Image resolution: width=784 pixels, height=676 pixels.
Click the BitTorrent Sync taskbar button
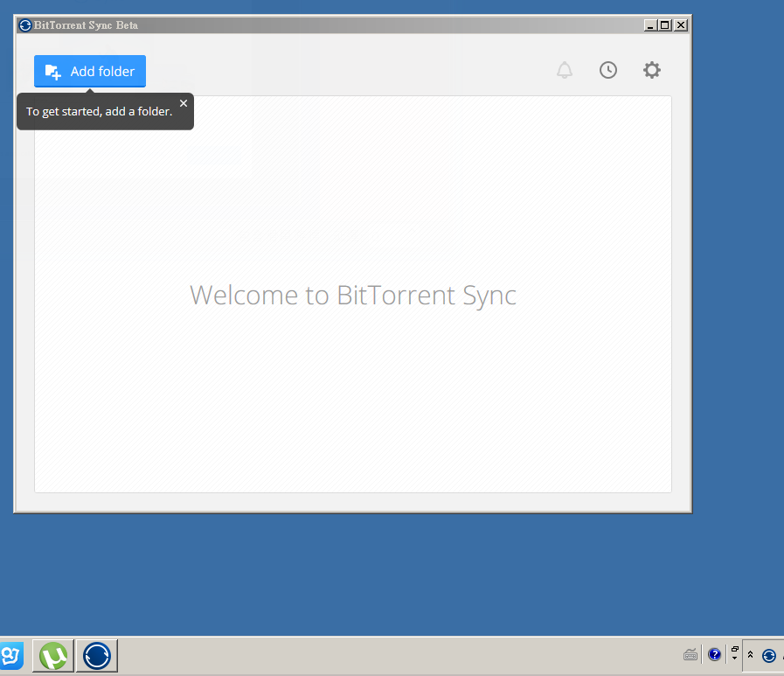tap(96, 655)
